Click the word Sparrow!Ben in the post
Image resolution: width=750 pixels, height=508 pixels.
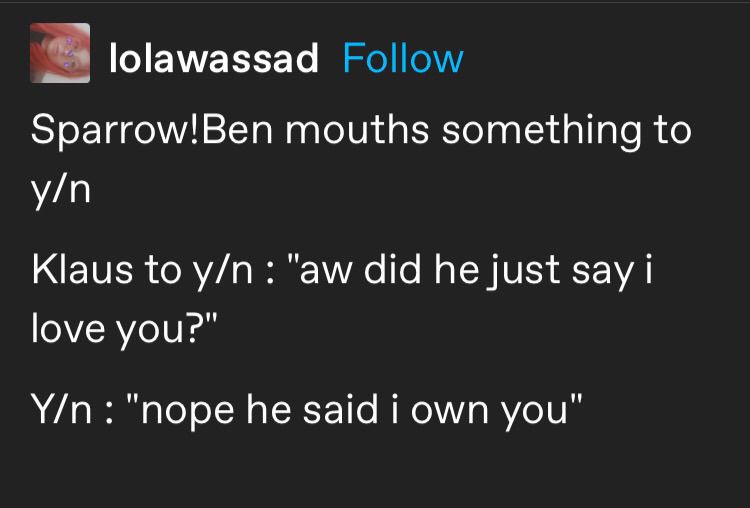coord(152,132)
